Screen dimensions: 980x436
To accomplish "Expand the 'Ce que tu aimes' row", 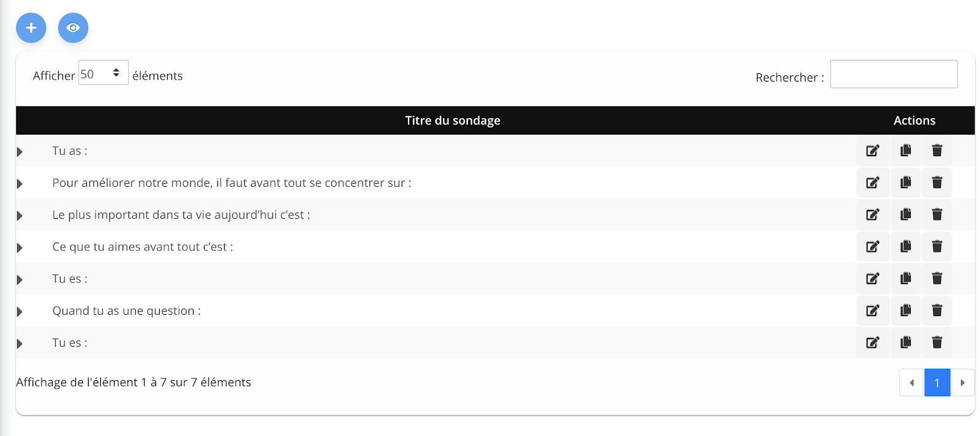I will tap(20, 248).
